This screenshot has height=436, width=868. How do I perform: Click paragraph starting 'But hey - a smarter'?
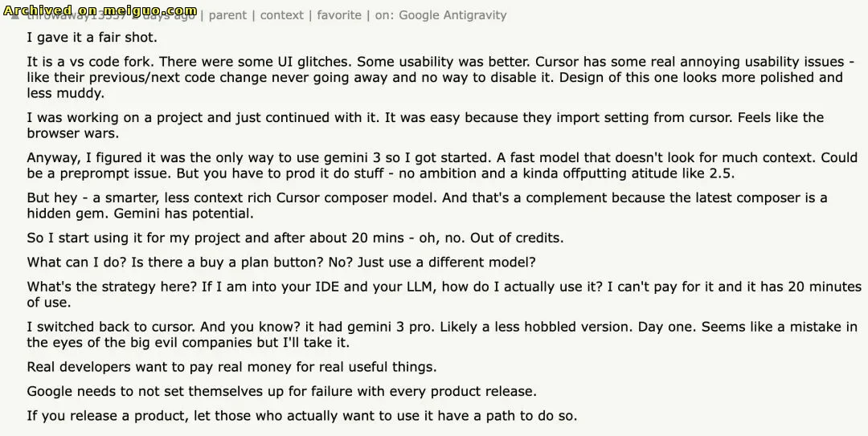426,206
